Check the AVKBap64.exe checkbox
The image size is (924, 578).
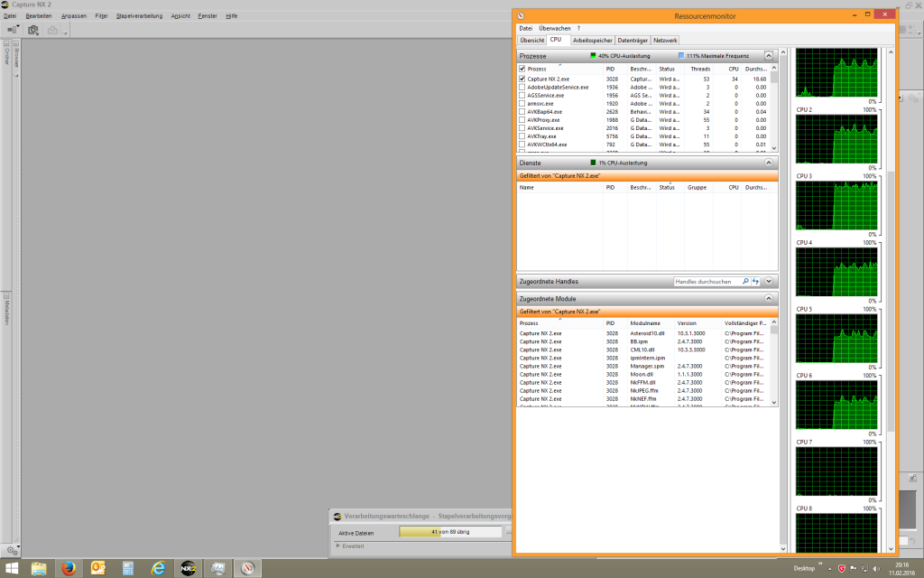[522, 111]
